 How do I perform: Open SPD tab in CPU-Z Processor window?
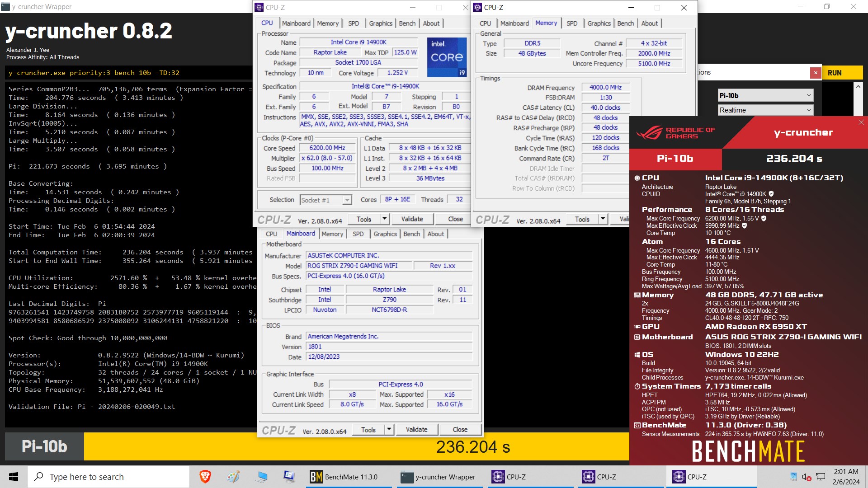[x=354, y=23]
